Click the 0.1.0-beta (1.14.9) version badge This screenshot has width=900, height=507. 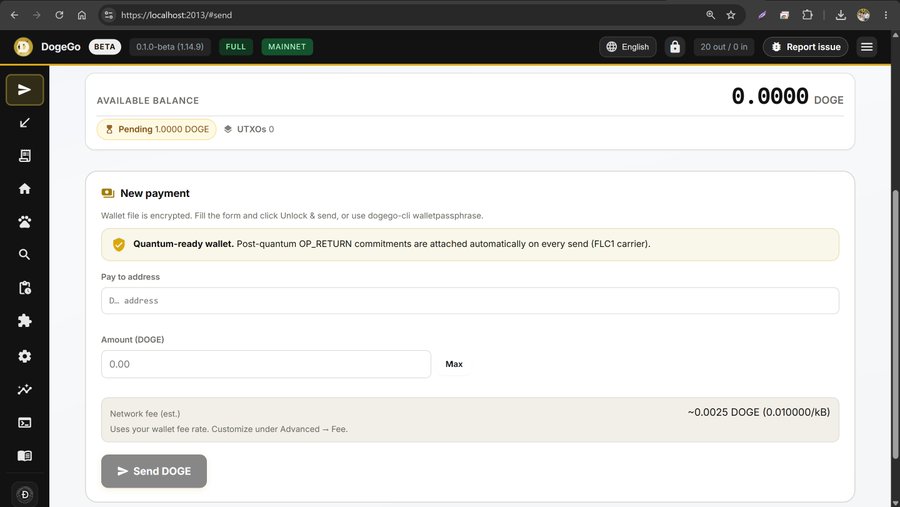pyautogui.click(x=170, y=47)
